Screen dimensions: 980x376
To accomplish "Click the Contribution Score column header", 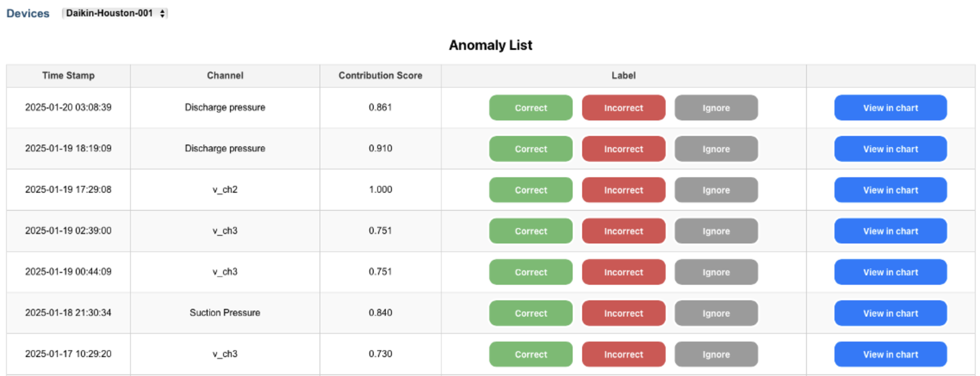I will [x=380, y=76].
